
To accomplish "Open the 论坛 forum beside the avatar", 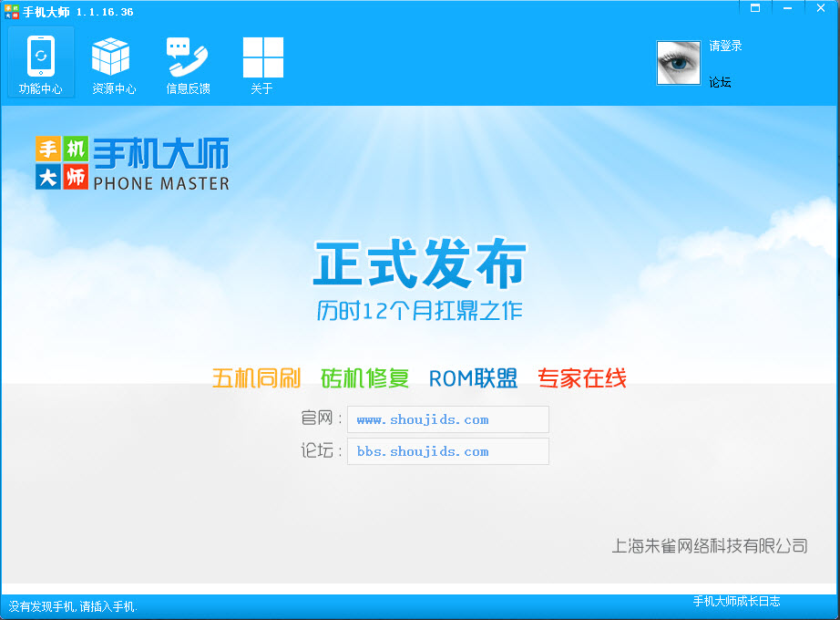I will click(720, 82).
